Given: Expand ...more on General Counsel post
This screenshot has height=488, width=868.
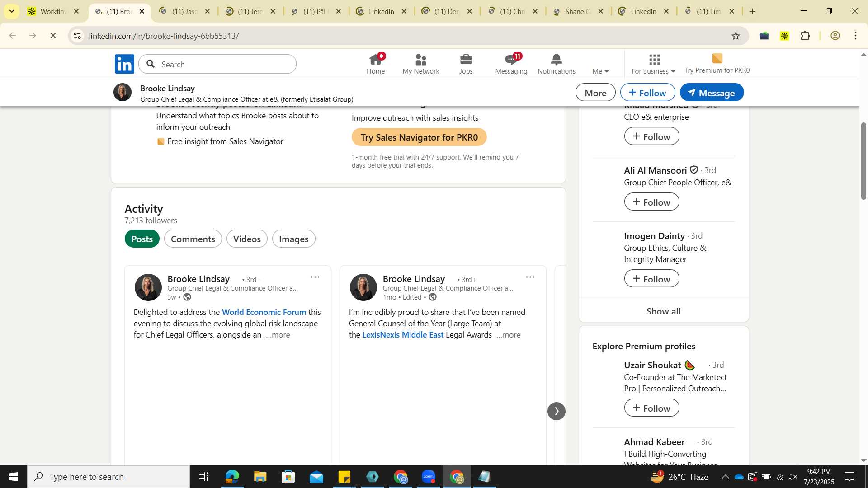Looking at the screenshot, I should [x=508, y=335].
